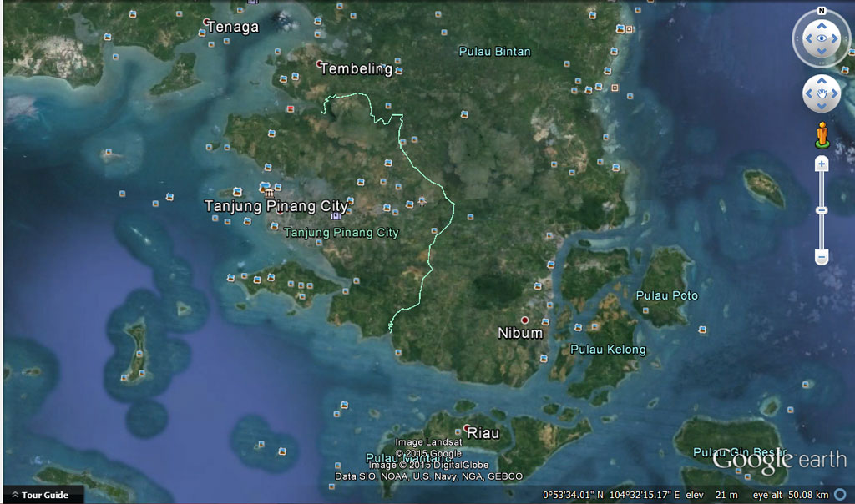This screenshot has height=504, width=855.
Task: Click the red building marker left of Tembeling
Action: pos(291,108)
